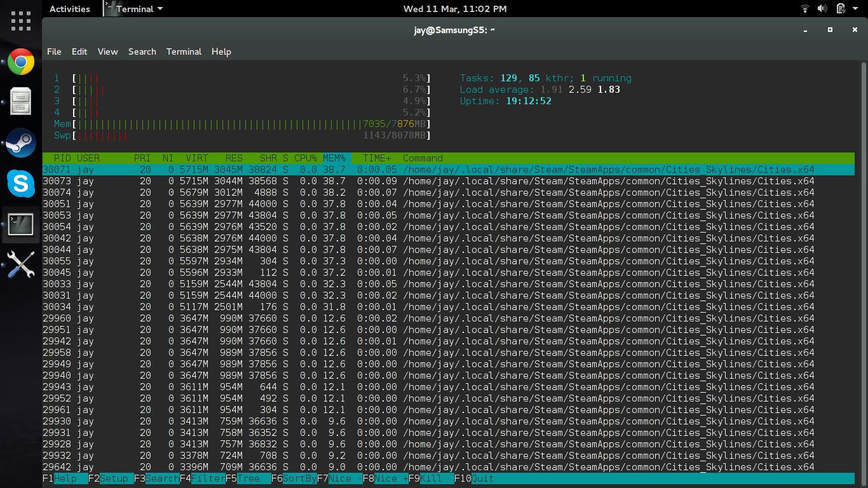Select process row with PID 30055

[449, 261]
